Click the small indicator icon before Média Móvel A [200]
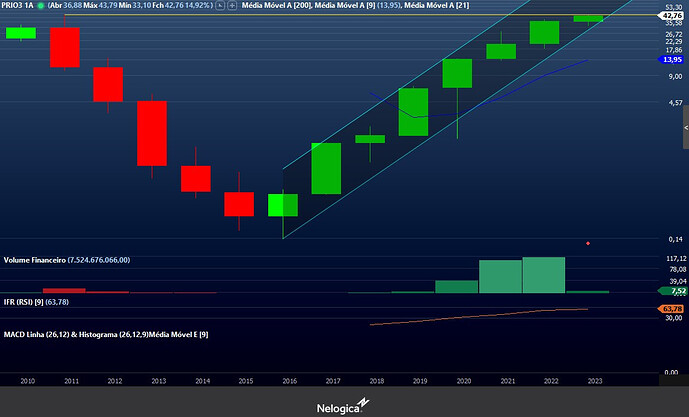 [232, 6]
